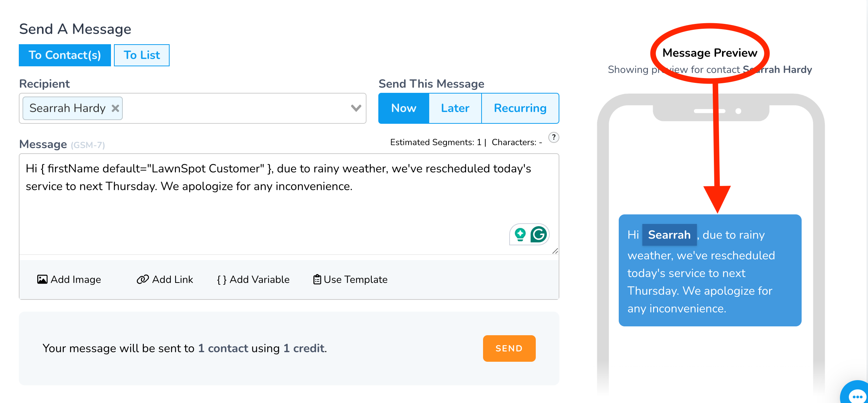Click the green lightbulb suggestion icon

pos(520,234)
